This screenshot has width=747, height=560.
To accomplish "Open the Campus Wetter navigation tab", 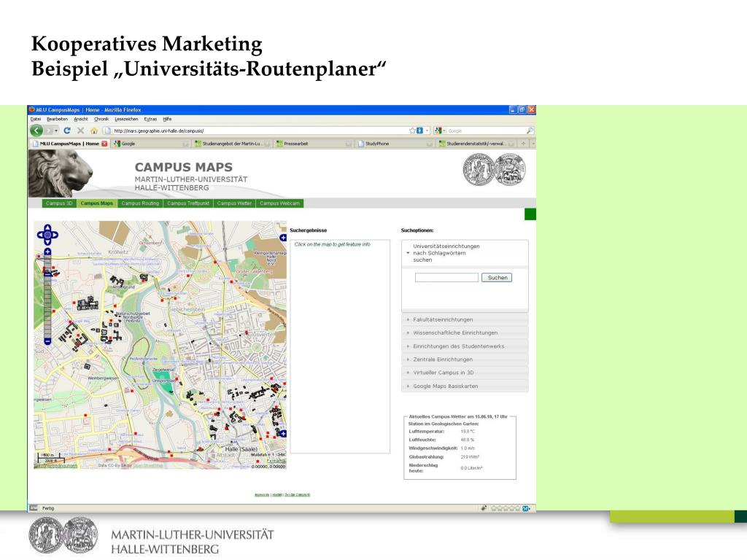I will pyautogui.click(x=234, y=203).
